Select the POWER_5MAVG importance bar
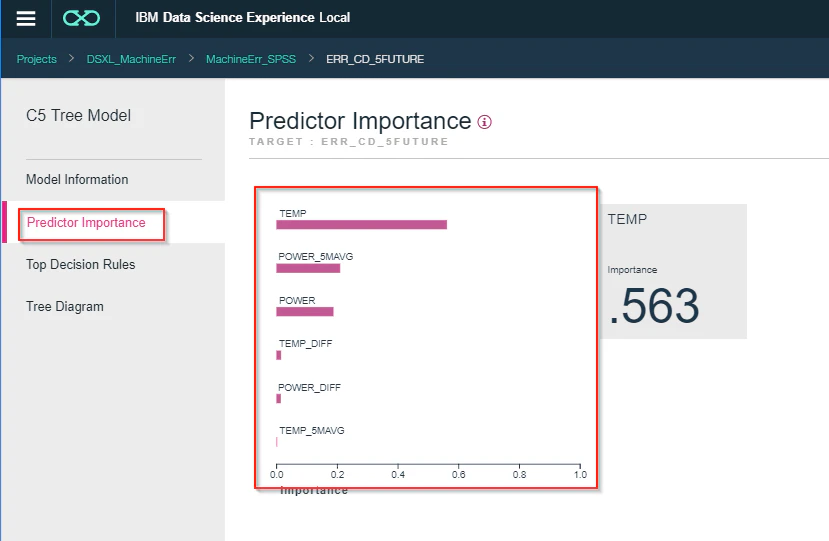 (308, 268)
